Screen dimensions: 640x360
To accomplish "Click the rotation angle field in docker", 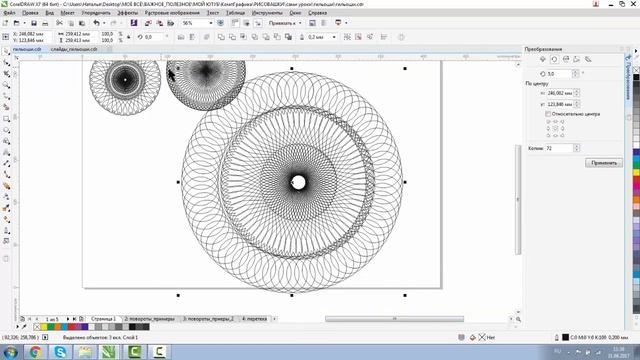I will [x=559, y=74].
